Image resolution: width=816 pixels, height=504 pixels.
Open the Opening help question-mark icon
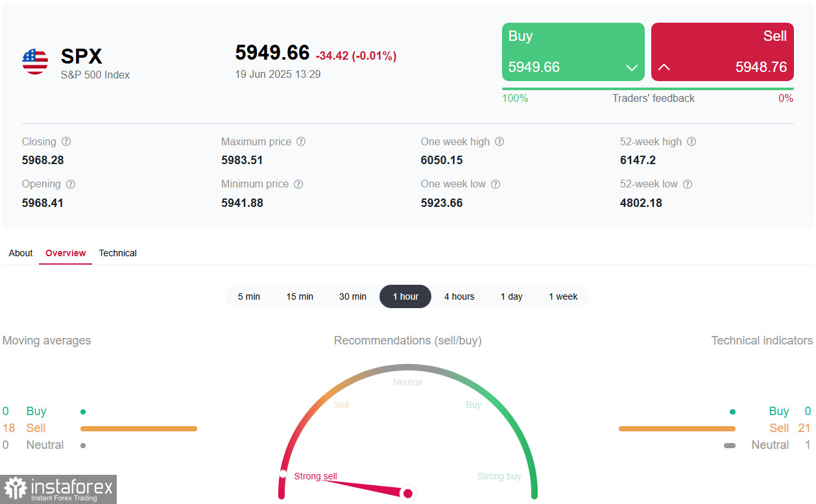[71, 184]
